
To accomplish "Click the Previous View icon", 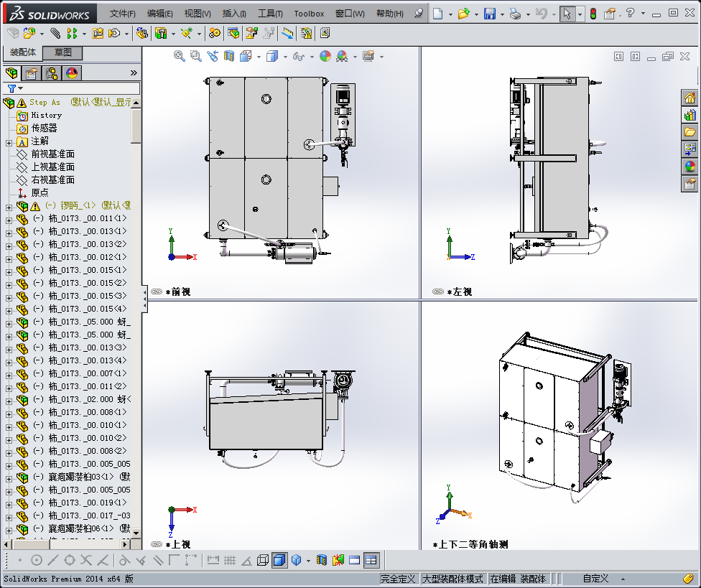I will (x=213, y=56).
